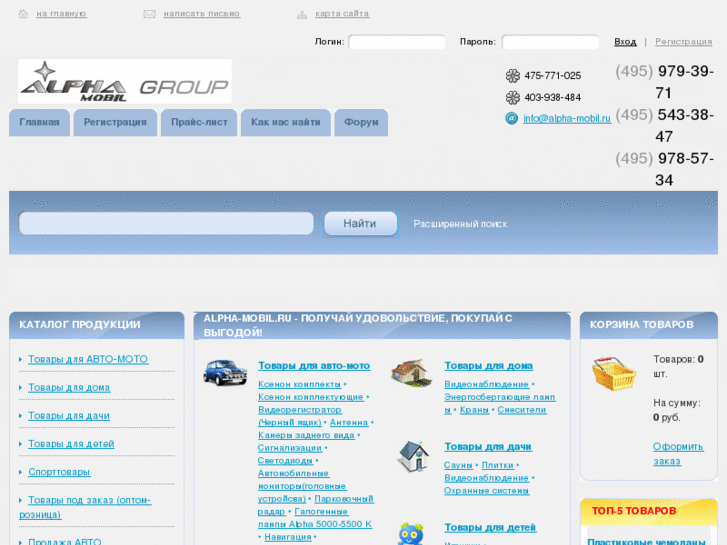The image size is (727, 545).
Task: Open the 'Форум' navigation tab
Action: point(361,122)
